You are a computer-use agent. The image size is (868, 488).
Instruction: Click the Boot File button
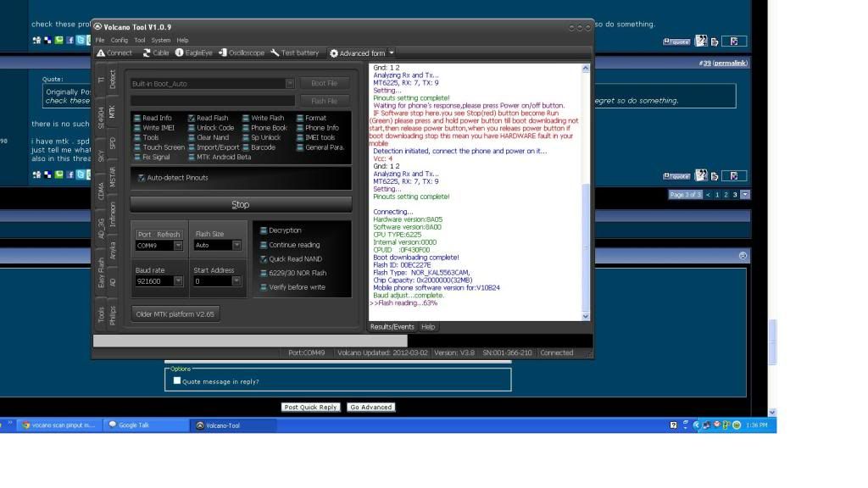pyautogui.click(x=325, y=84)
